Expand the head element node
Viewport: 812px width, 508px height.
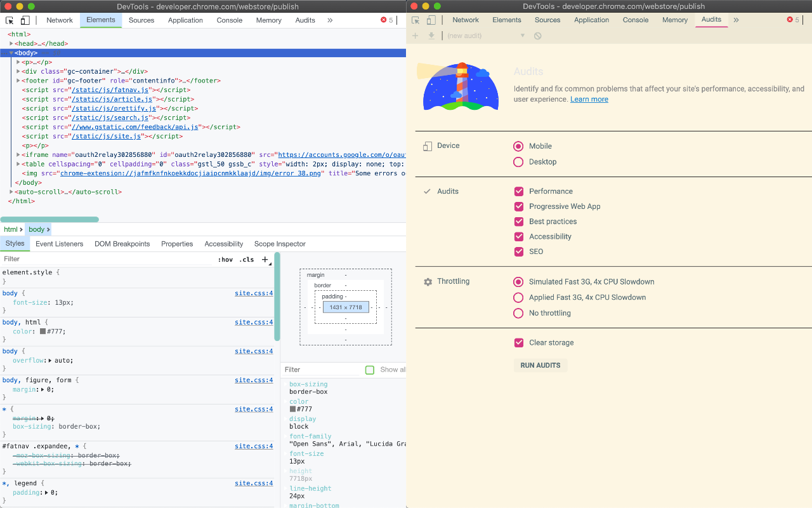tap(11, 43)
